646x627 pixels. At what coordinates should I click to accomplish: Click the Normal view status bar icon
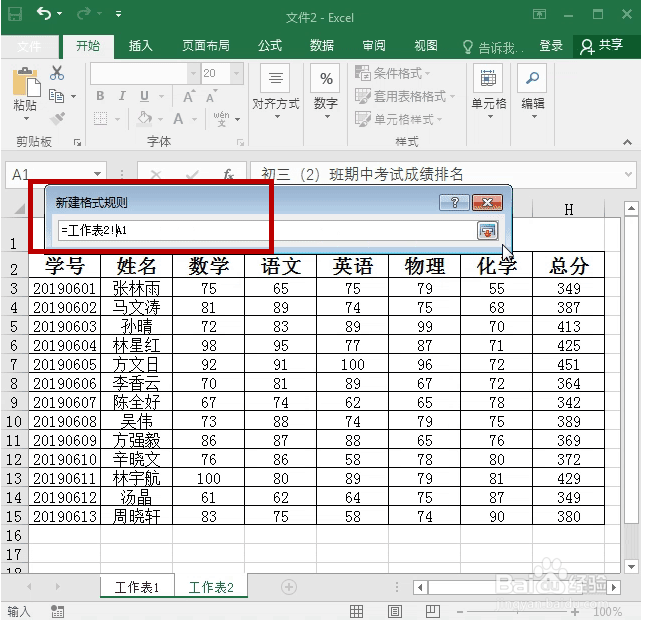tap(356, 612)
